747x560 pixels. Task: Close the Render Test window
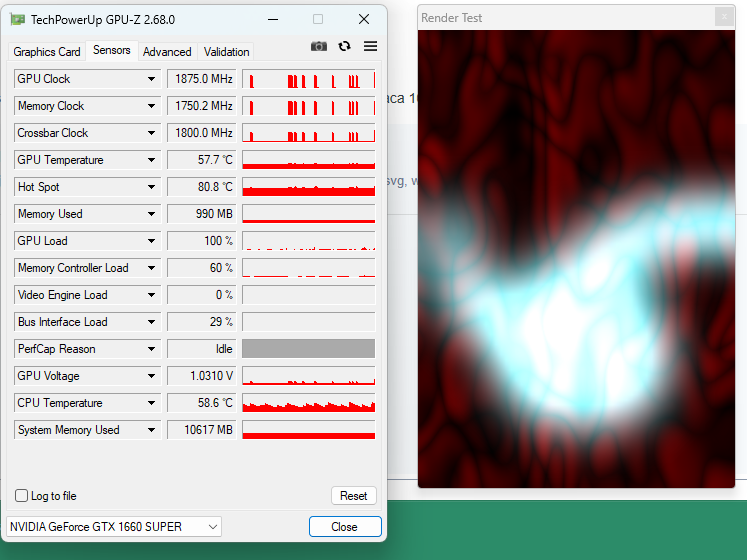pos(723,17)
